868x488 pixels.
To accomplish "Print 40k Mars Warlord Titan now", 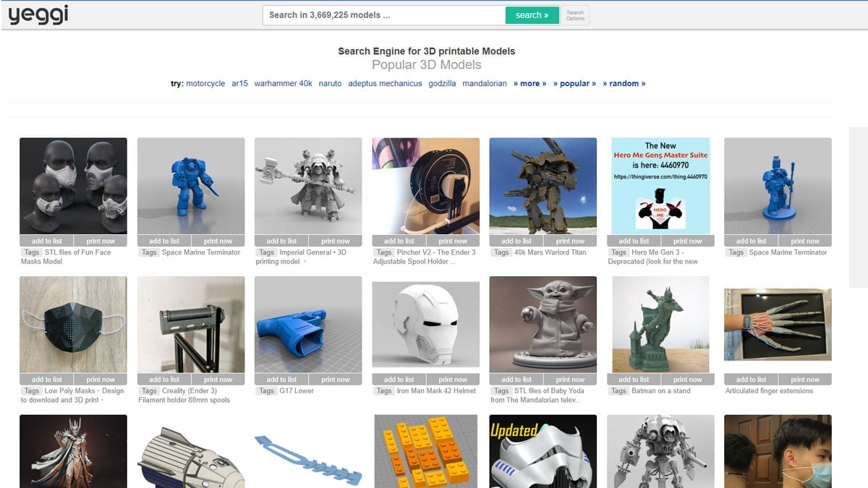I will pyautogui.click(x=571, y=241).
